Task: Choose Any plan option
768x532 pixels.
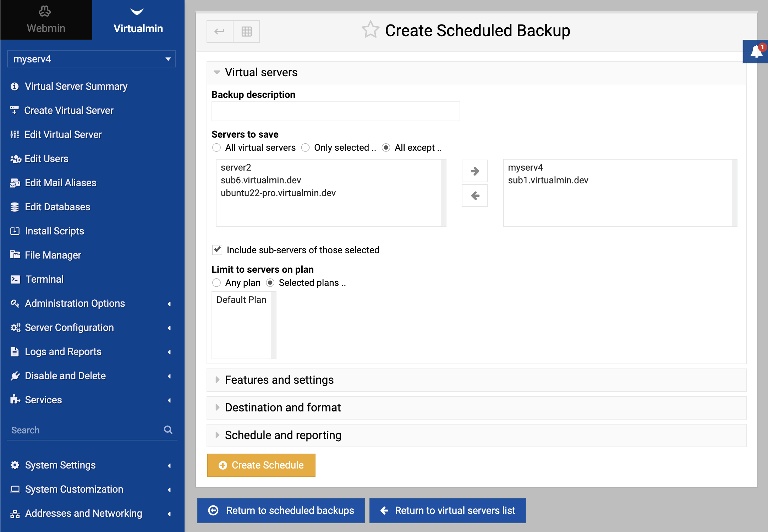Action: (x=216, y=283)
